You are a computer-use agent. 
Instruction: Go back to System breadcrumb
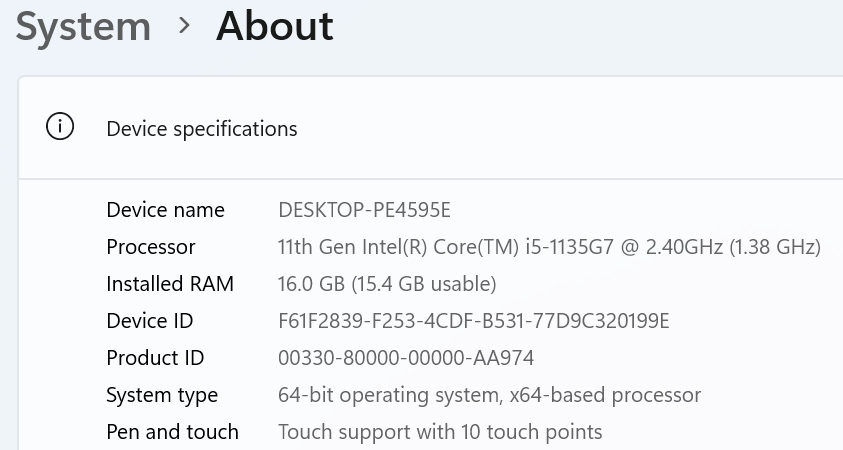point(83,27)
